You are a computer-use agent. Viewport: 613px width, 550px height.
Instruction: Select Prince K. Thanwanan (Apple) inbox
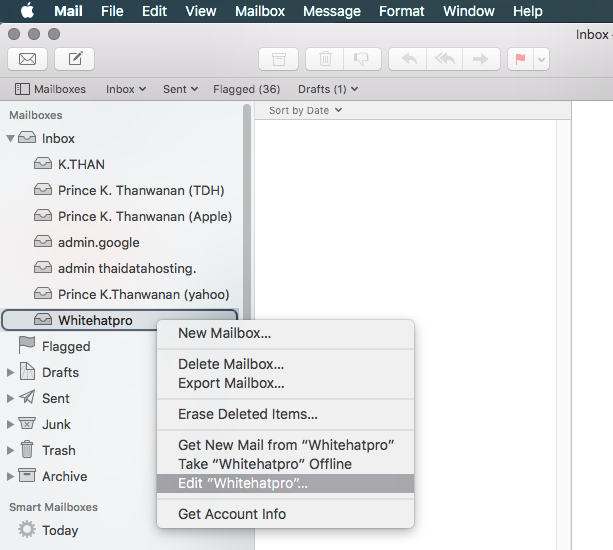pyautogui.click(x=145, y=216)
